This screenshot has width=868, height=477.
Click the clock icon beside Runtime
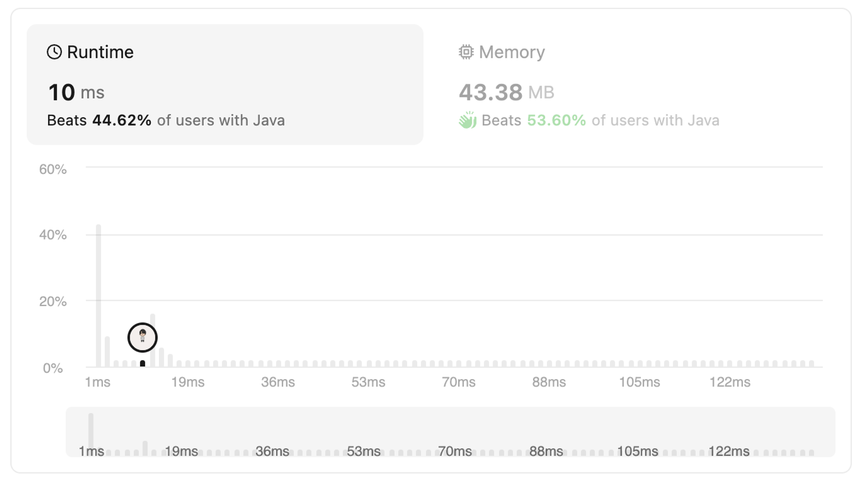click(54, 52)
